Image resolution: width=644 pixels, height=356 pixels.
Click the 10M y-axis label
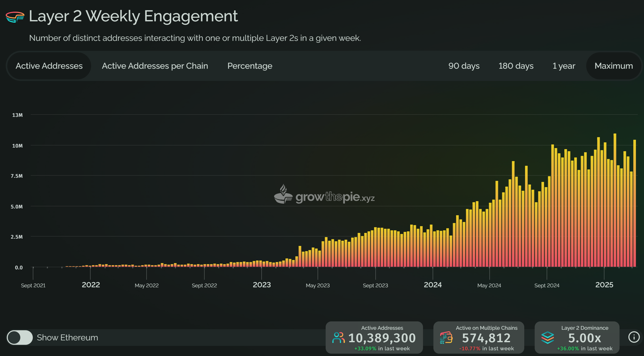[x=17, y=145]
